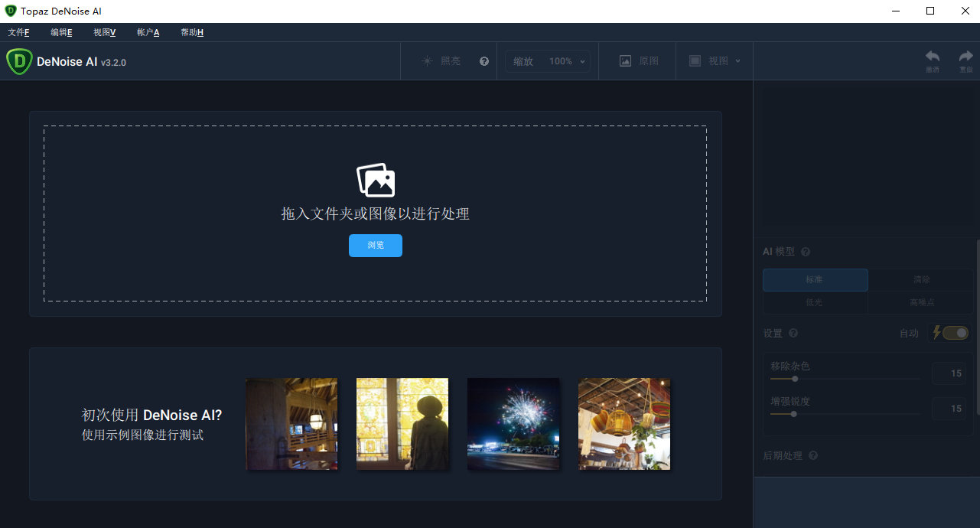Viewport: 980px width, 528px height.
Task: Click the images icon in drop zone
Action: click(x=376, y=180)
